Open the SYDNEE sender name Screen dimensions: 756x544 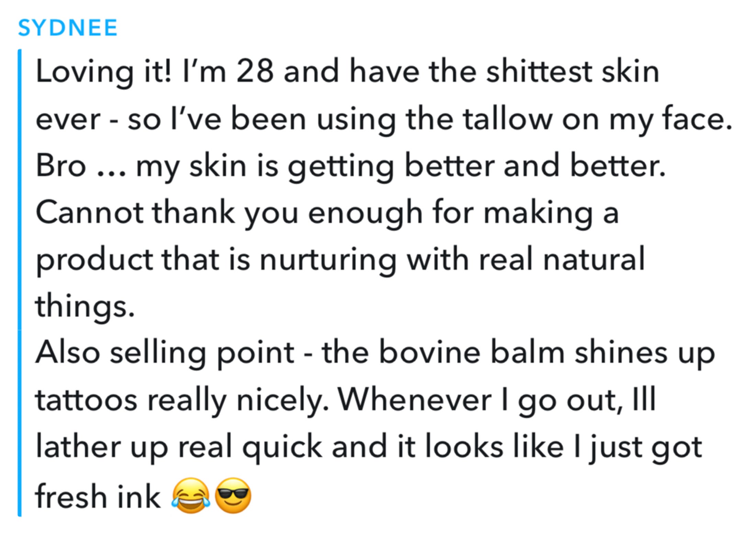tap(68, 28)
